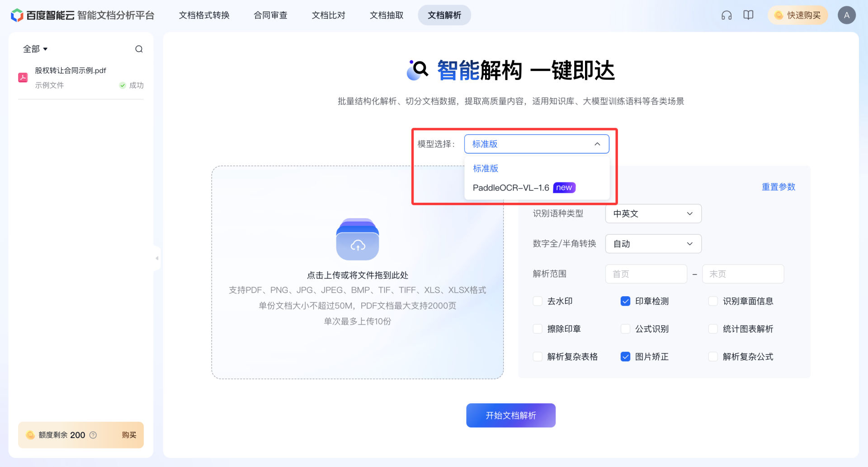
Task: Click 重置参数 link
Action: click(778, 187)
